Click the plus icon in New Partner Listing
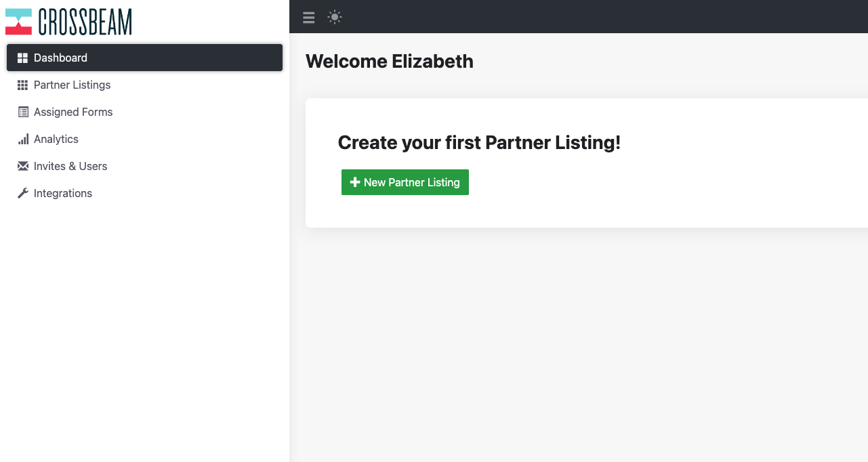 click(354, 182)
